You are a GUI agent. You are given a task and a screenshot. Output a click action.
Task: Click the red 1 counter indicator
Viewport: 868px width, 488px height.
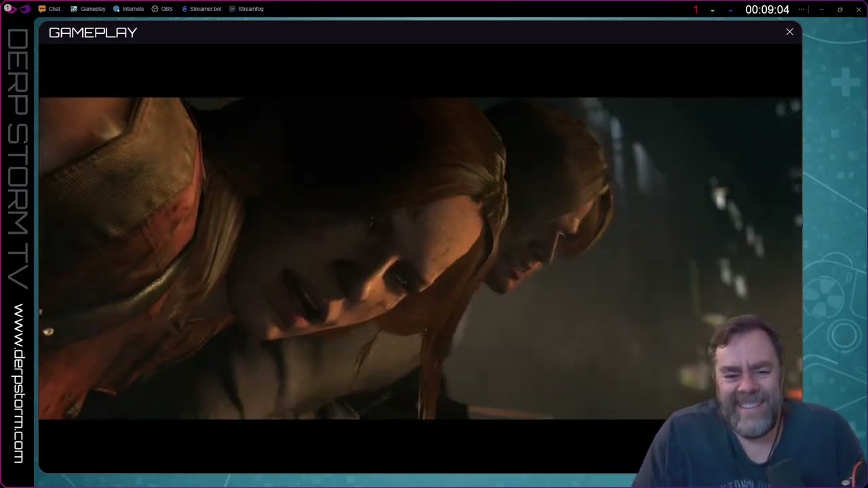tap(695, 9)
